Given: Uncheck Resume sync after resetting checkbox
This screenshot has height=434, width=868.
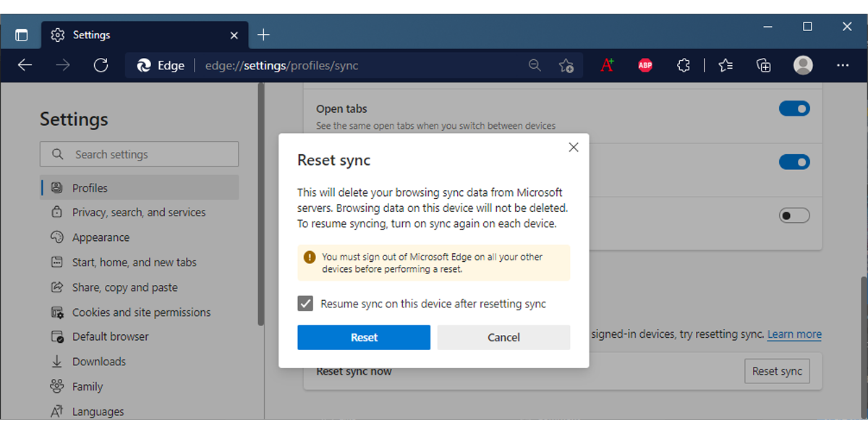Looking at the screenshot, I should 305,304.
